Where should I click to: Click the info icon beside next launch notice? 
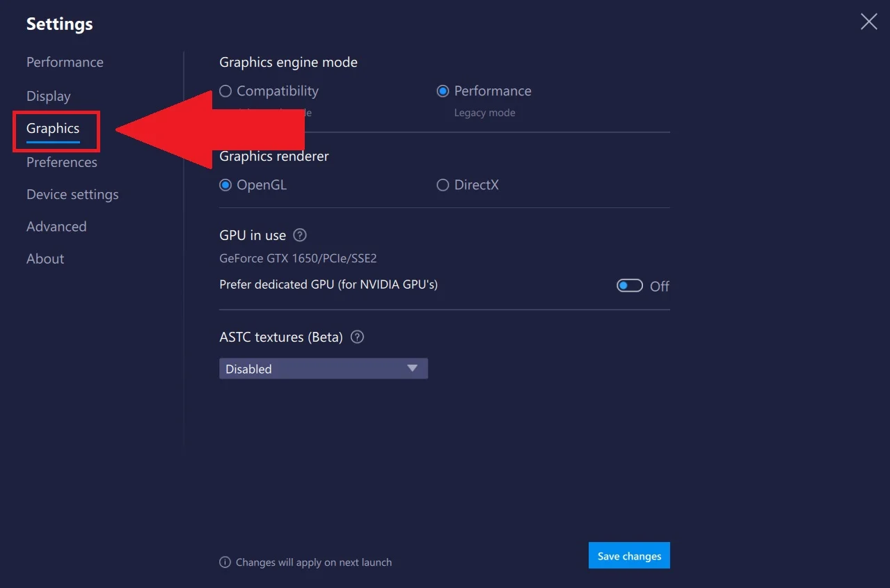point(225,562)
